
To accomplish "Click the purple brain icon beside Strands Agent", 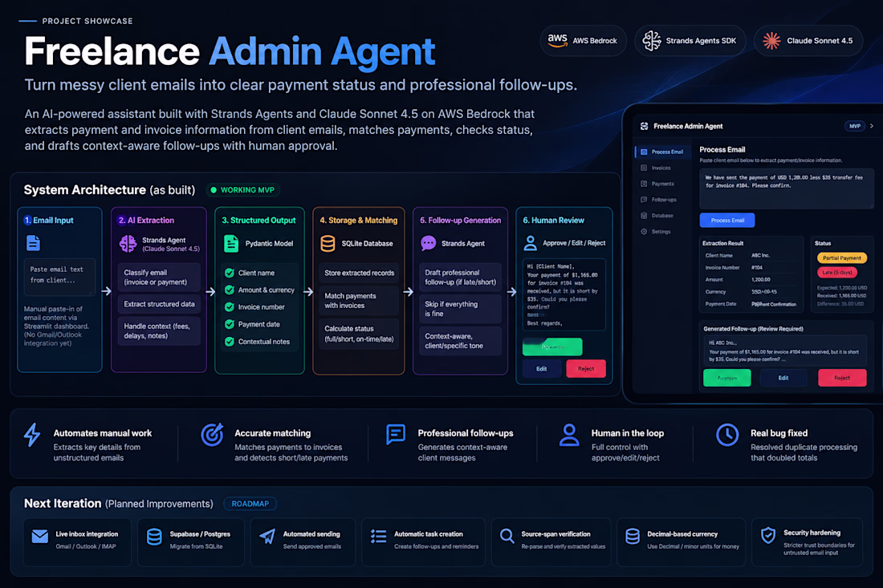I will (x=128, y=244).
